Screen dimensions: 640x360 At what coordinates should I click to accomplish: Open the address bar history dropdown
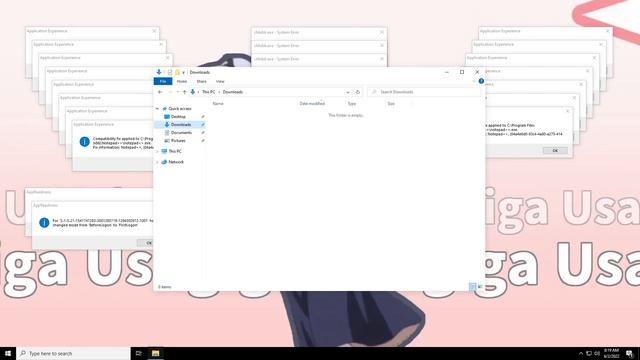tap(348, 92)
